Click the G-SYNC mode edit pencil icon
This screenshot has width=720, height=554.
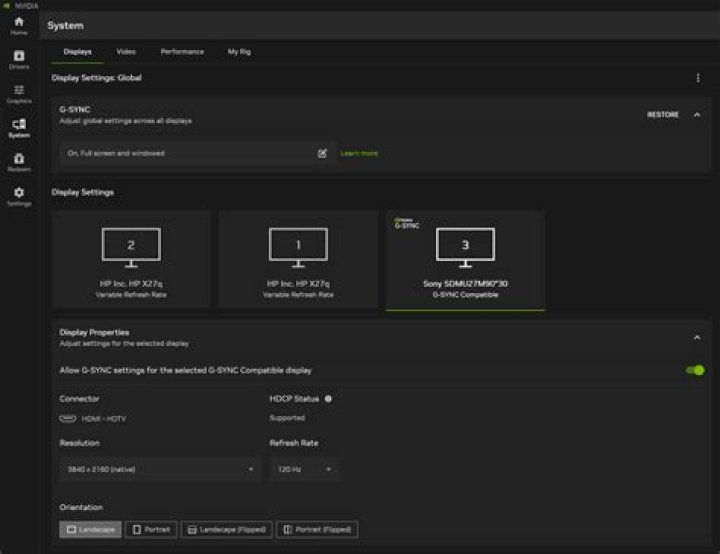[x=322, y=153]
